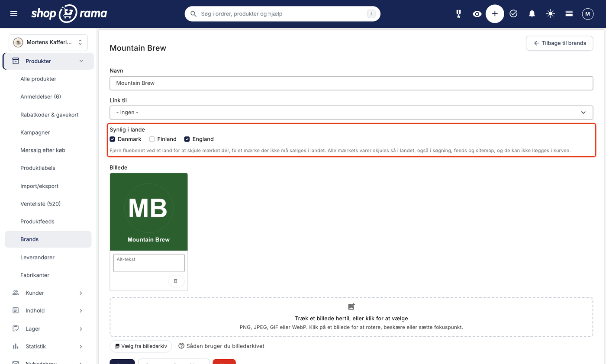Viewport: 606px width, 364px height.
Task: Collapse the Produkter section chevron
Action: point(81,61)
